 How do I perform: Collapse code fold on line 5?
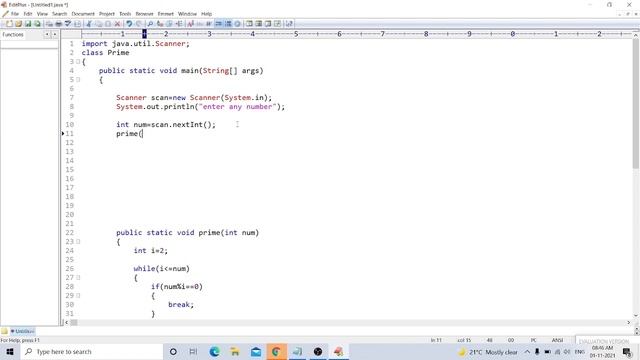pos(78,80)
